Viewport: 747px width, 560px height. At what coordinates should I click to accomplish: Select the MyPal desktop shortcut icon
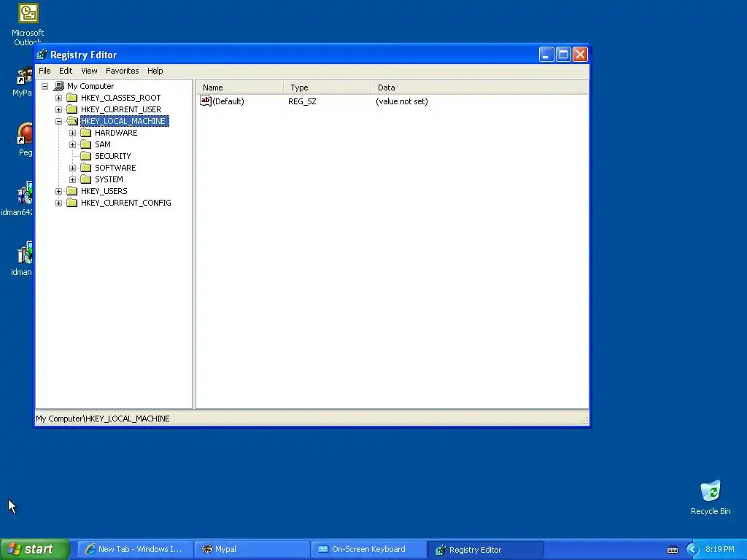point(24,76)
